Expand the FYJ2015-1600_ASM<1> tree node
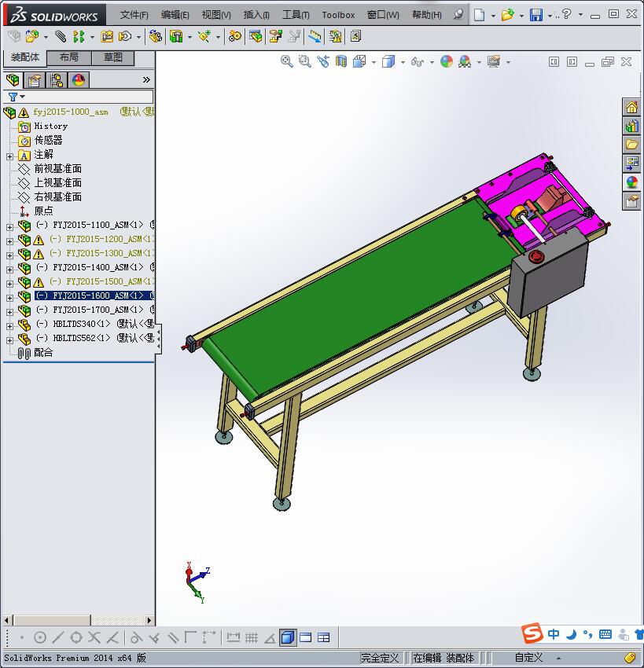Screen dimensions: 644x668 (x=9, y=298)
